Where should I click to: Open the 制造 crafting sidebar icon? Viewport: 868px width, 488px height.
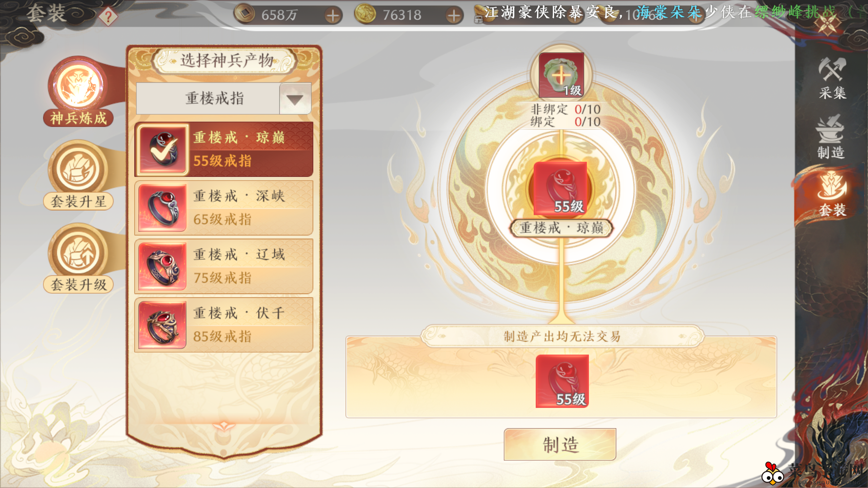(x=831, y=137)
